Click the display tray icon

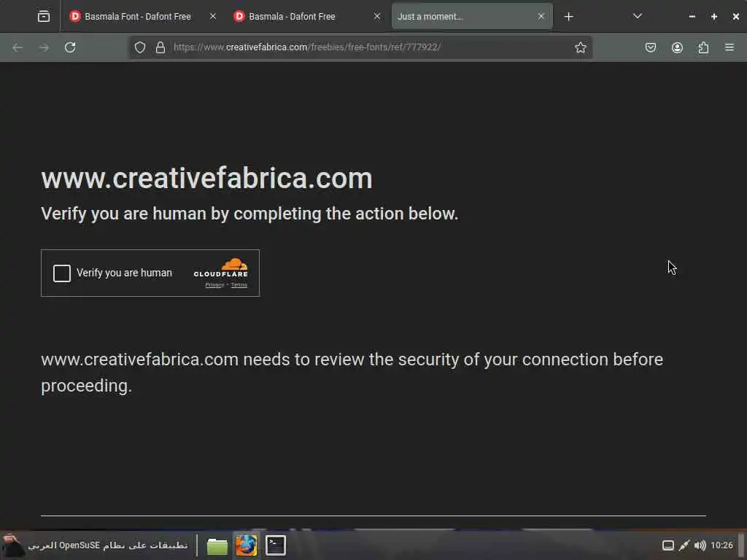pyautogui.click(x=668, y=545)
